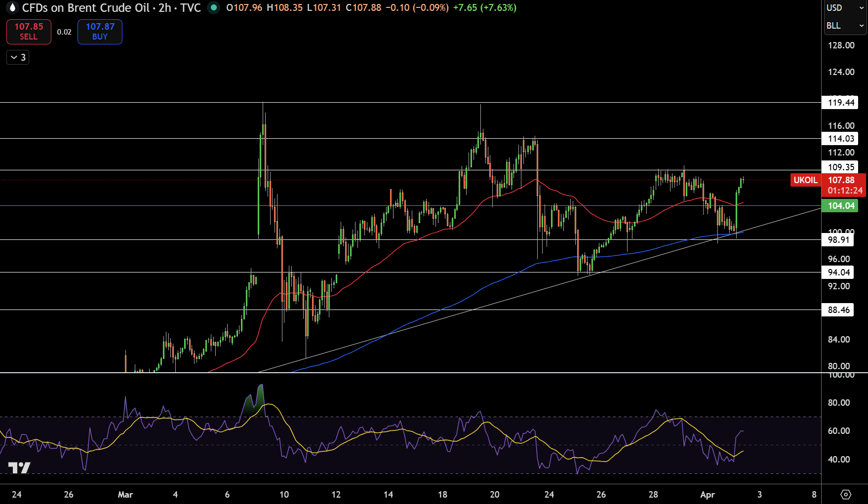Click green market status dot
Image resolution: width=868 pixels, height=504 pixels.
214,8
